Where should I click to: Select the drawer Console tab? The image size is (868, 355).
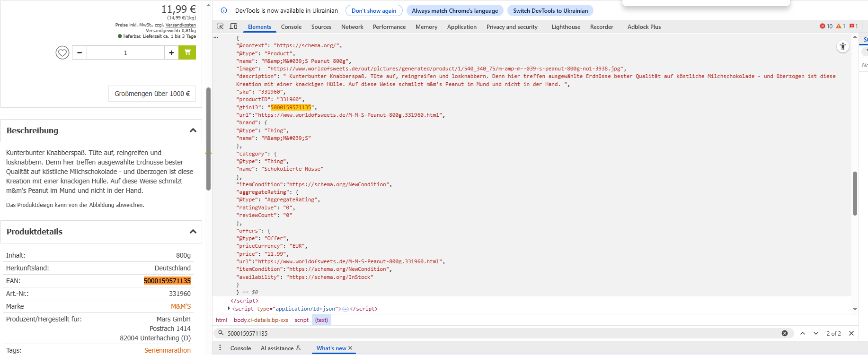[240, 348]
